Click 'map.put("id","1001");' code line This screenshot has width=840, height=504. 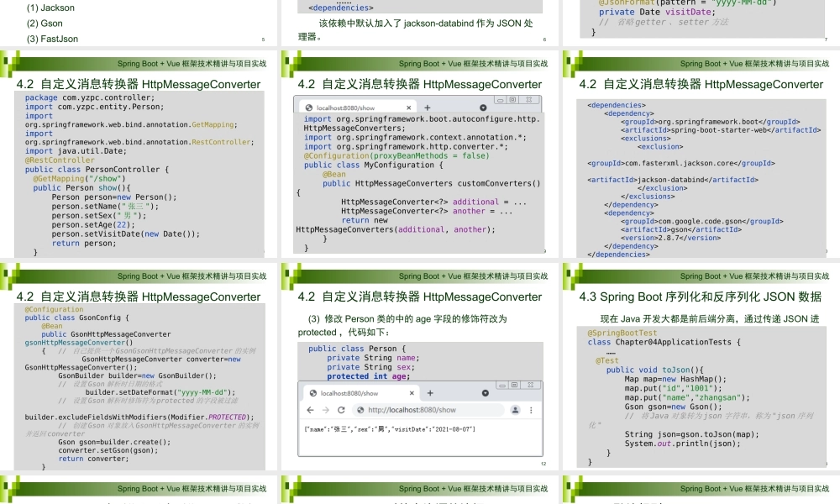tap(673, 388)
